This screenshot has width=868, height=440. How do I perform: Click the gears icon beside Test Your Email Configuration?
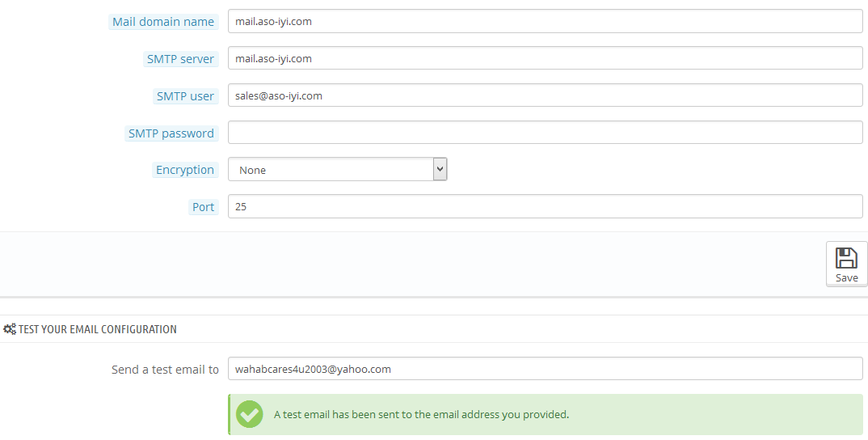(10, 329)
